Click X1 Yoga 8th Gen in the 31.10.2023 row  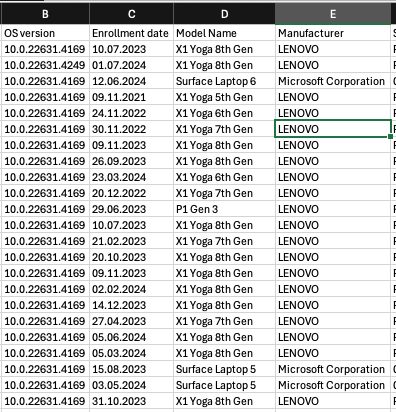pos(225,401)
